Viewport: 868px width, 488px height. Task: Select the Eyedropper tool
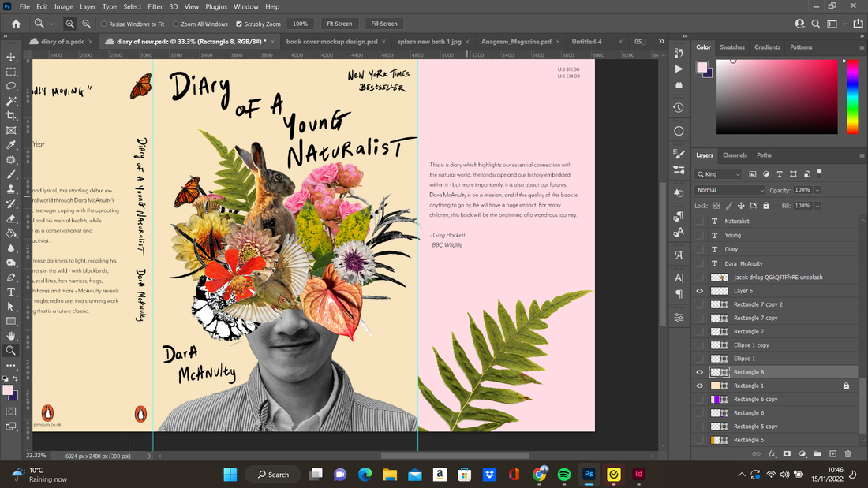(10, 145)
